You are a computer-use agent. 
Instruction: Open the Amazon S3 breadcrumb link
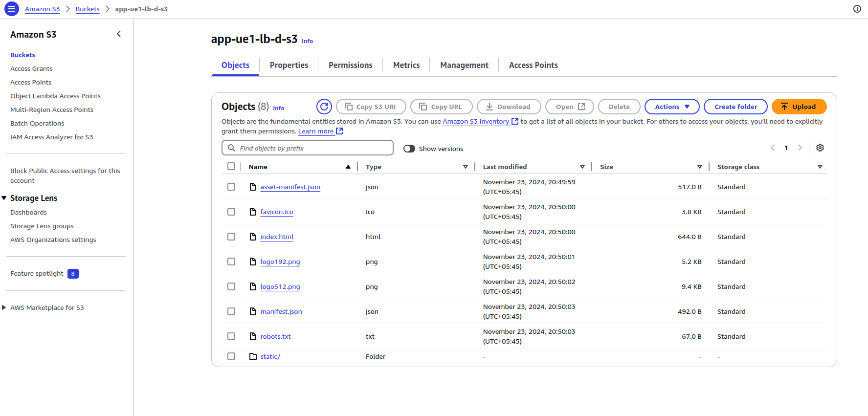(43, 9)
